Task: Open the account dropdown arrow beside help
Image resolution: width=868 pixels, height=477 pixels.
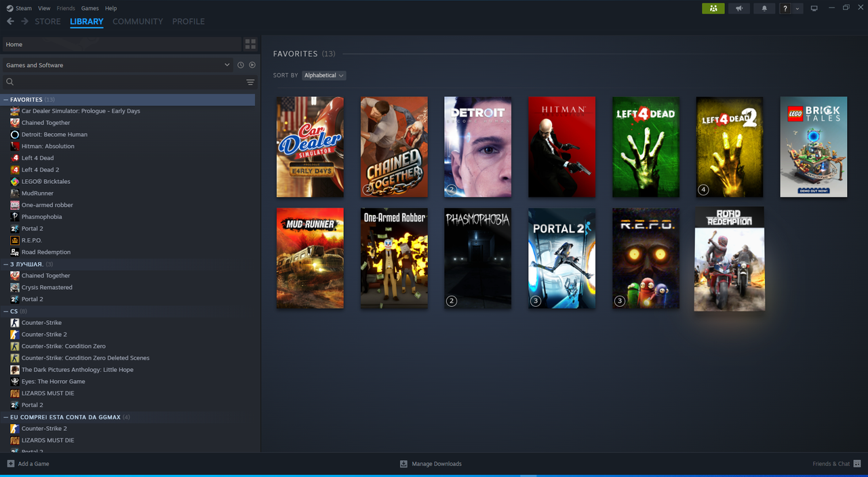Action: [x=797, y=8]
